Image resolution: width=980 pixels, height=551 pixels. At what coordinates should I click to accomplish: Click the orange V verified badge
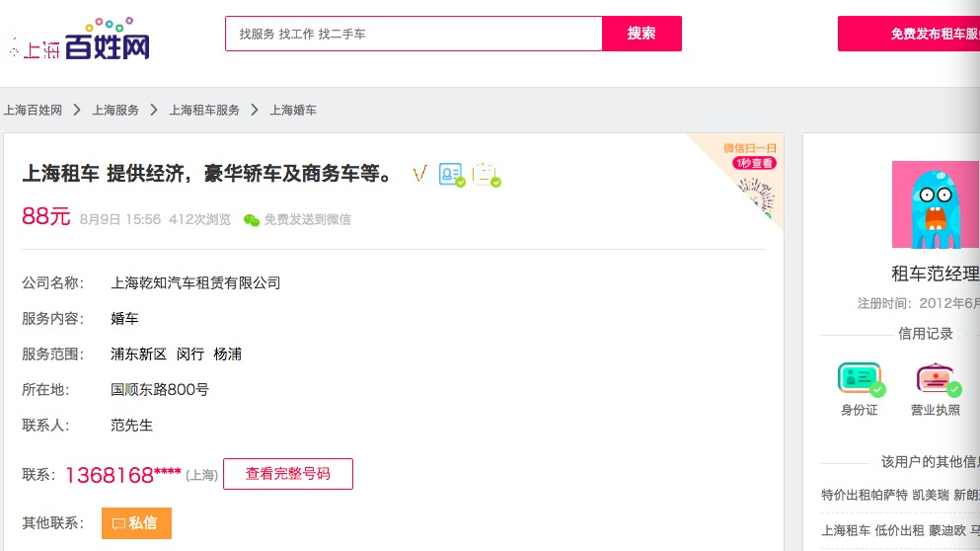click(419, 175)
